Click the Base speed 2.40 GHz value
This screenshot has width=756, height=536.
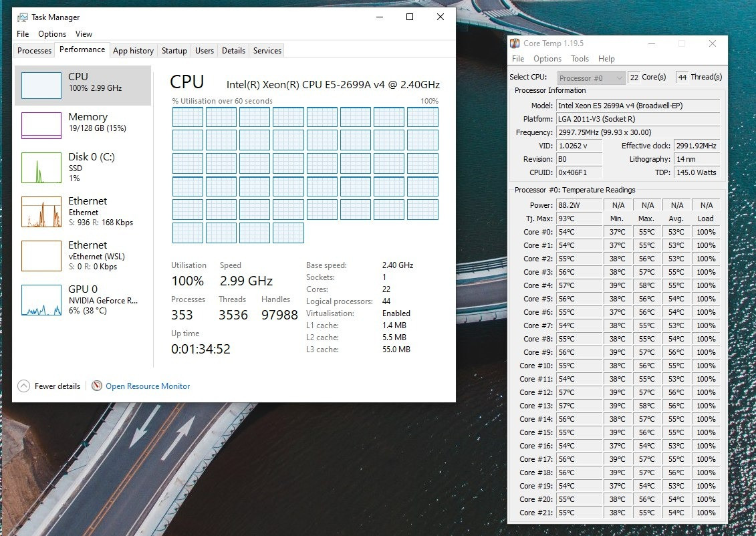pyautogui.click(x=398, y=265)
